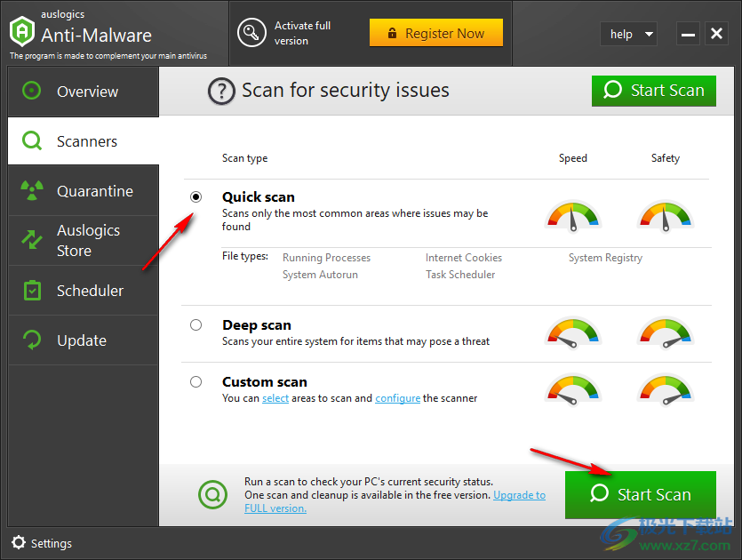
Task: Click the top Start Scan button
Action: (x=653, y=91)
